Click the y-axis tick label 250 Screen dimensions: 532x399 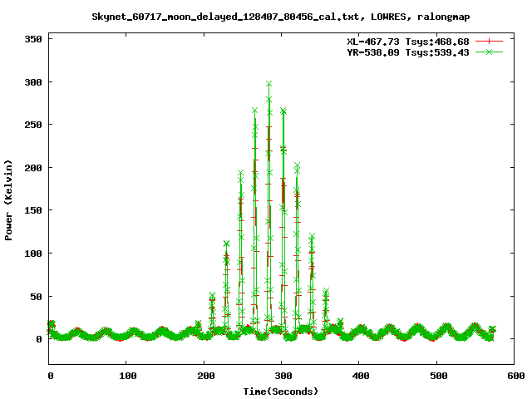pos(33,125)
